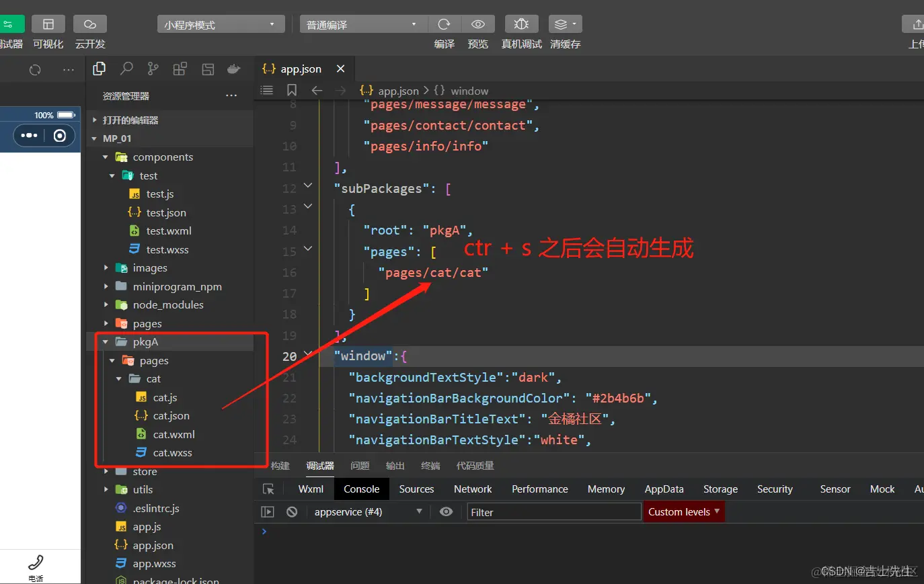Click the 云开发 cloud toolbar icon
Screen dimensions: 924x584
(90, 24)
